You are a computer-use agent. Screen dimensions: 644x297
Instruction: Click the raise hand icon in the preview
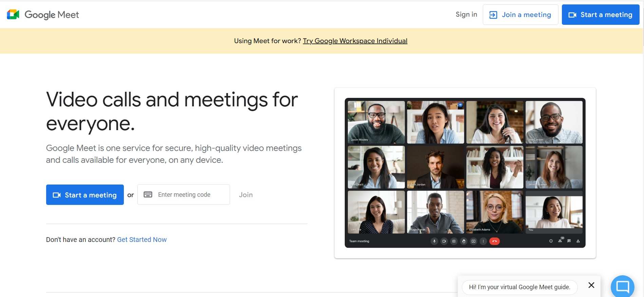464,241
